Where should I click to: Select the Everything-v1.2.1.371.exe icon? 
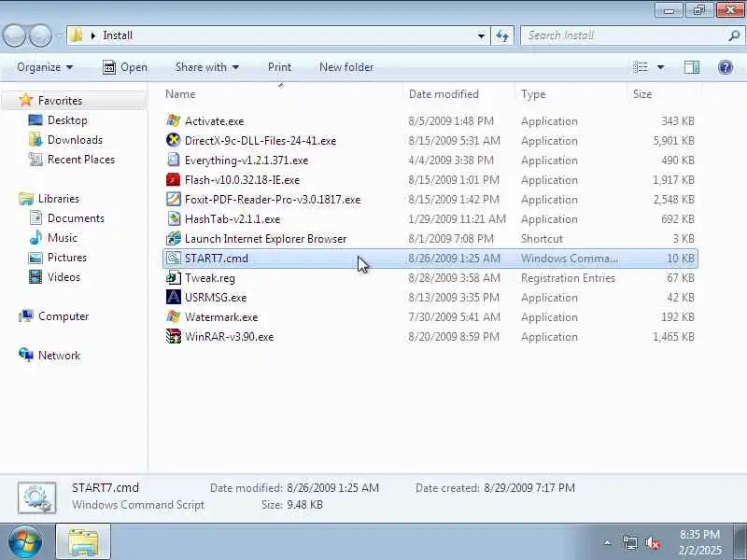(174, 160)
